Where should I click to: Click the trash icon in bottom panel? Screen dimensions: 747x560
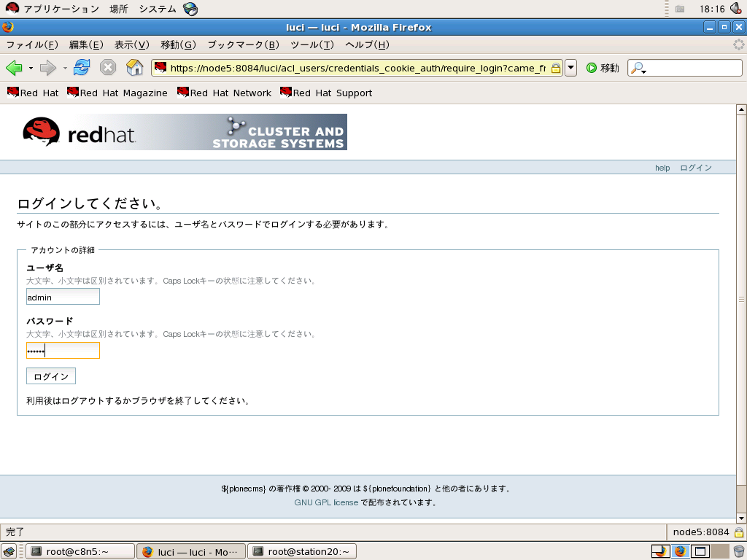pos(739,551)
